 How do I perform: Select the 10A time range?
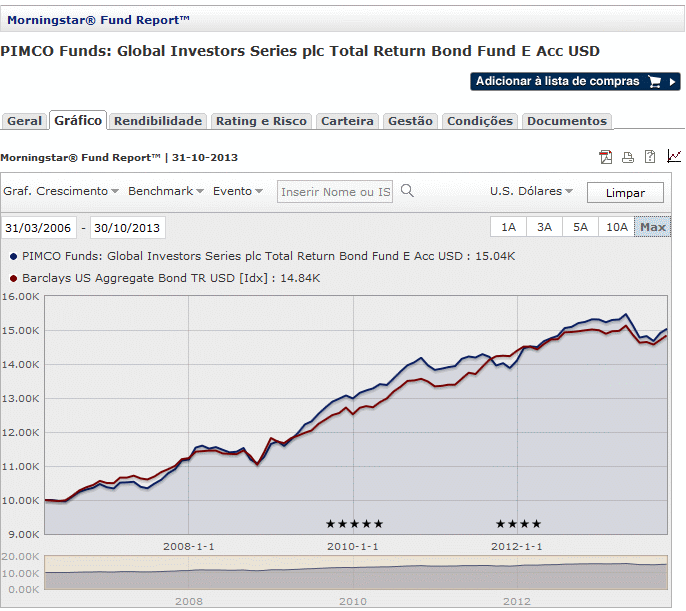[616, 227]
